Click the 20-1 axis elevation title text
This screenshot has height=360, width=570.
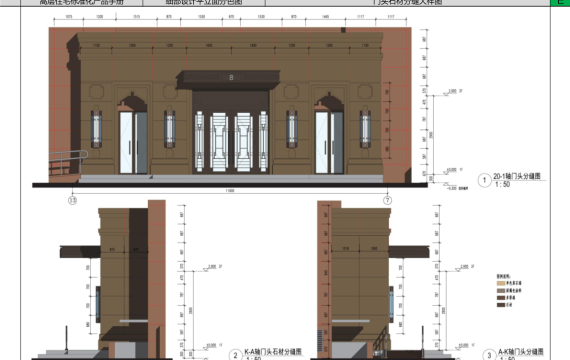pos(517,176)
